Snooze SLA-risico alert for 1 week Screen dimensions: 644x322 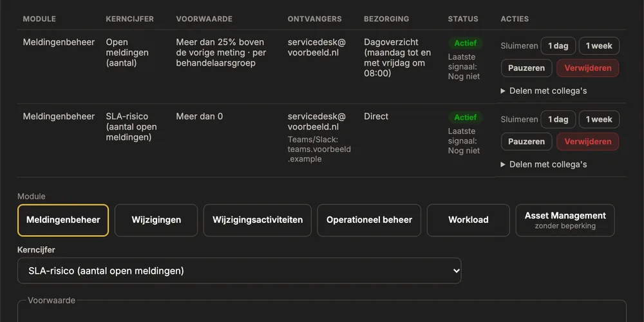(x=599, y=120)
